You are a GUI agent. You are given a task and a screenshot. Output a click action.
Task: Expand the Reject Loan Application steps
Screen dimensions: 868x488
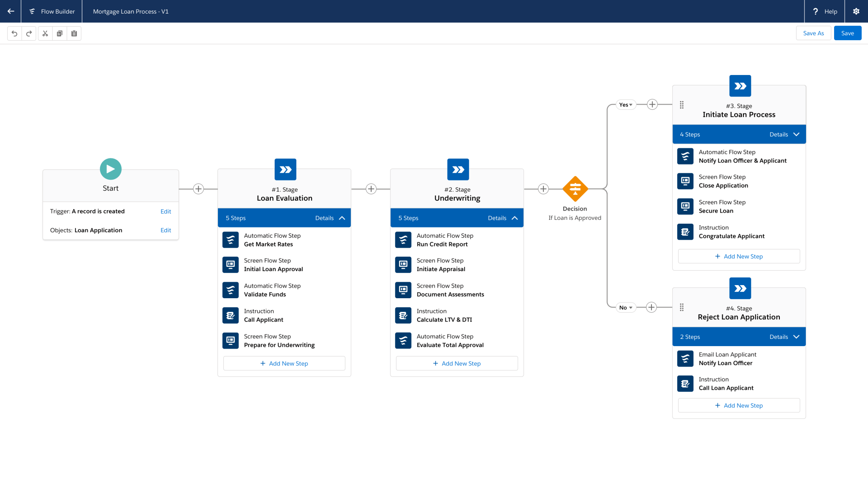point(797,336)
